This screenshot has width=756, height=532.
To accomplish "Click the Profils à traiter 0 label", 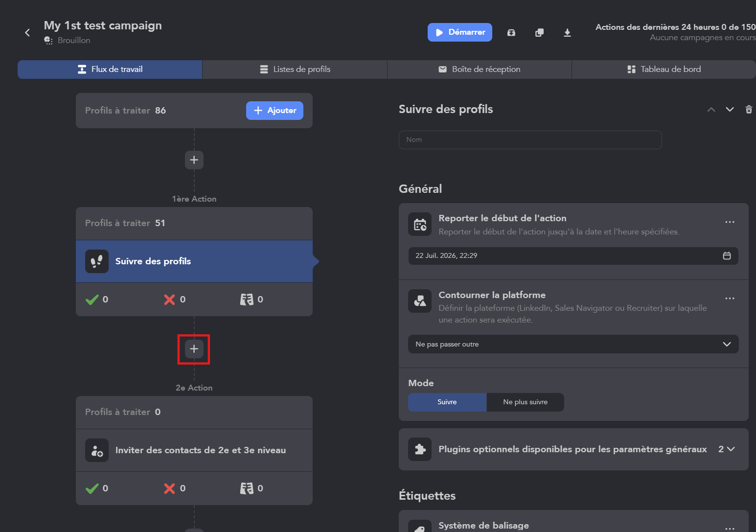I will pyautogui.click(x=123, y=412).
